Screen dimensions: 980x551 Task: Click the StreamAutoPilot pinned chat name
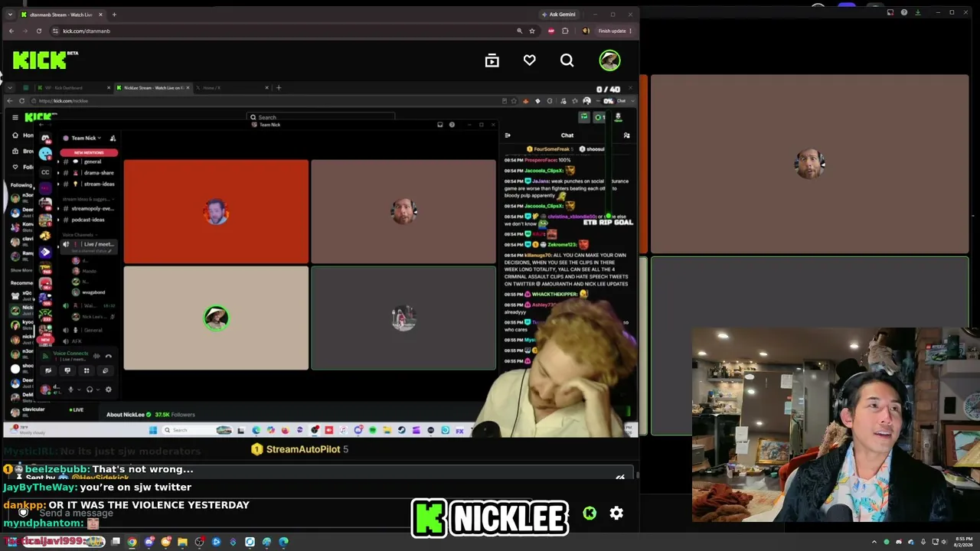point(302,449)
